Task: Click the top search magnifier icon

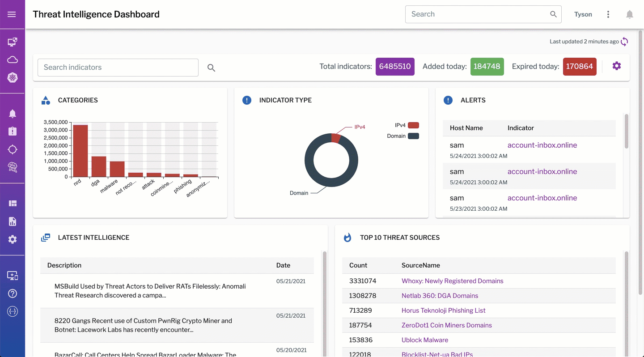Action: tap(553, 14)
